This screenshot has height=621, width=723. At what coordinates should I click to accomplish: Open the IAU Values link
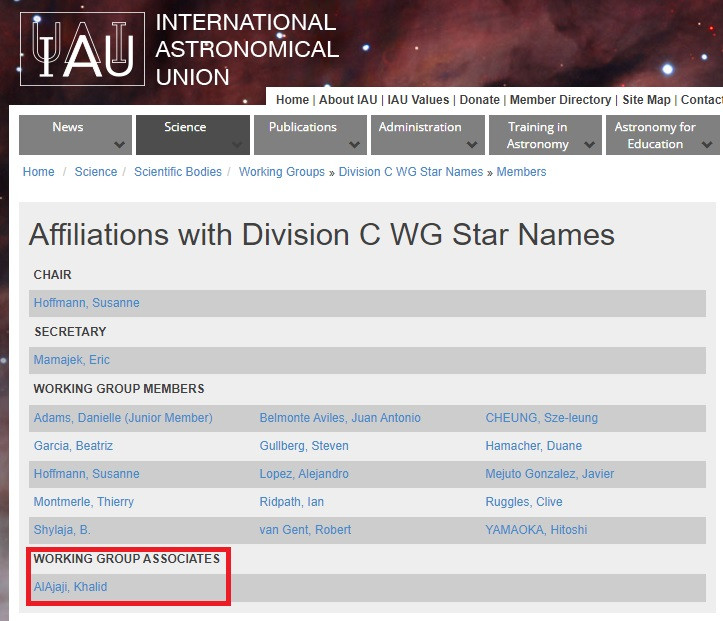(x=418, y=100)
